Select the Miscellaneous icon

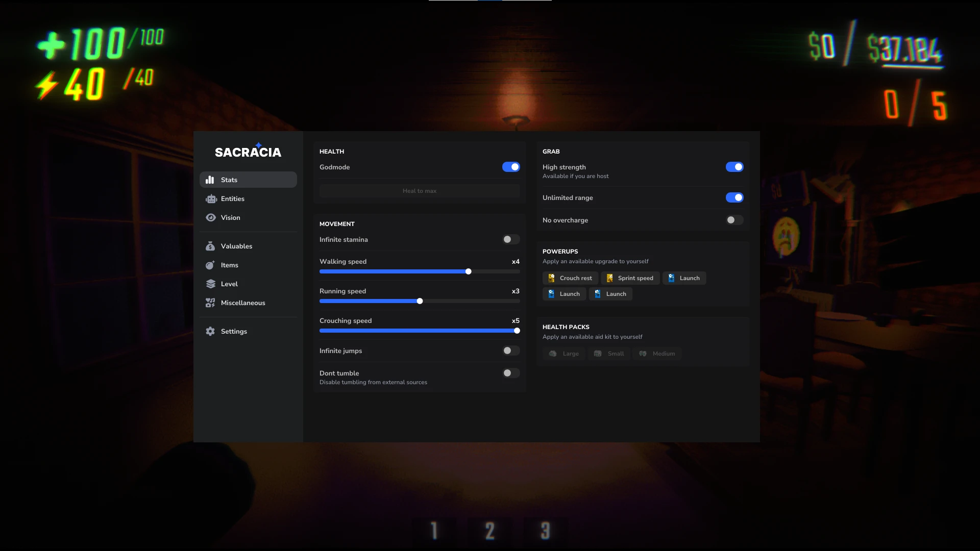tap(211, 303)
